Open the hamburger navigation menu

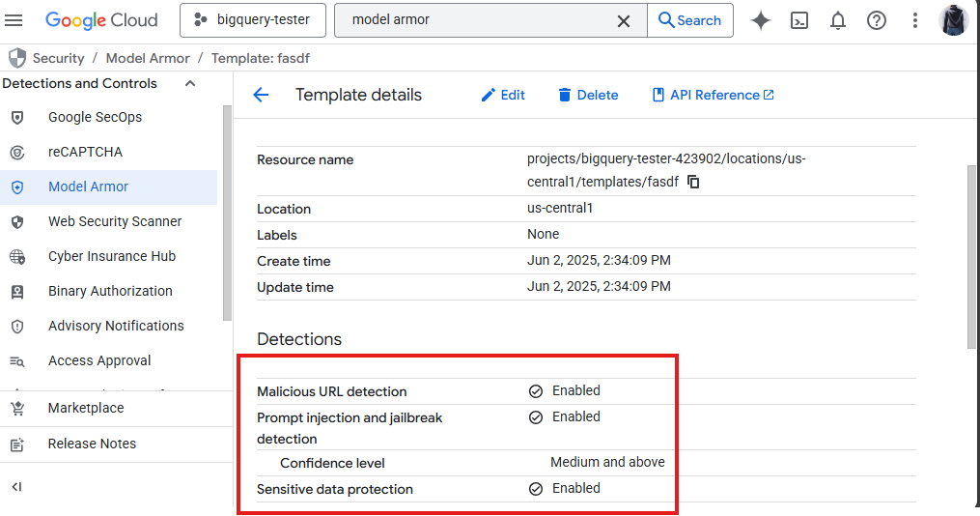click(x=14, y=20)
